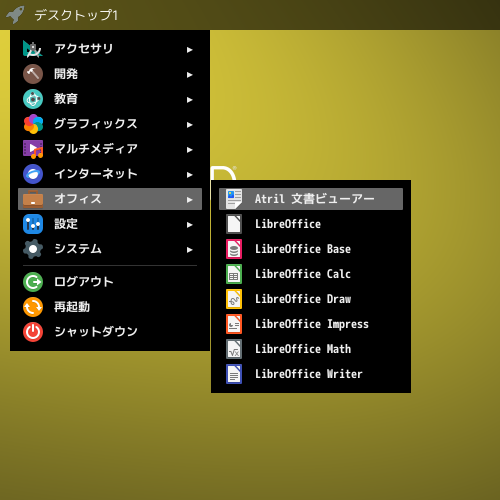The height and width of the screenshot is (500, 500).
Task: Open LibreOffice Writer via its blue document icon
Action: [234, 374]
